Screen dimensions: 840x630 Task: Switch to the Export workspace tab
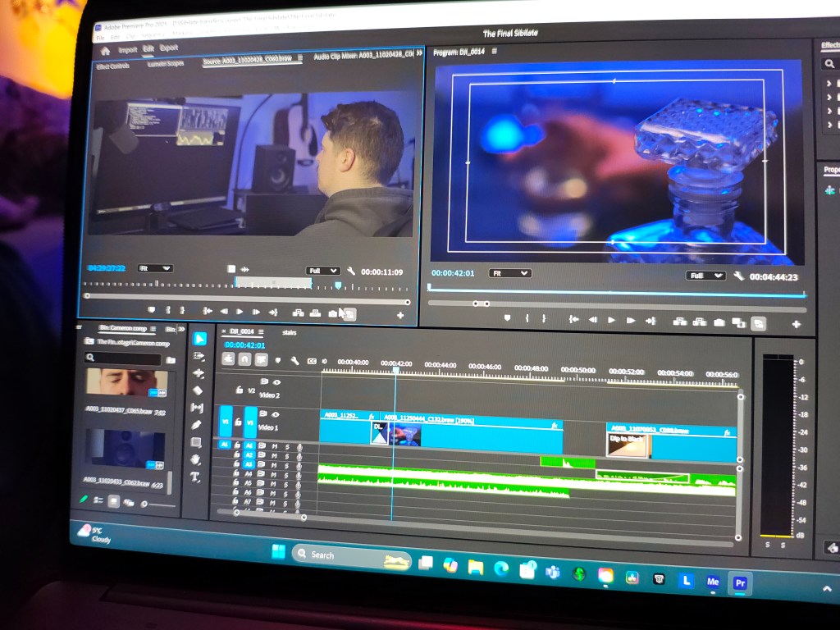point(169,48)
